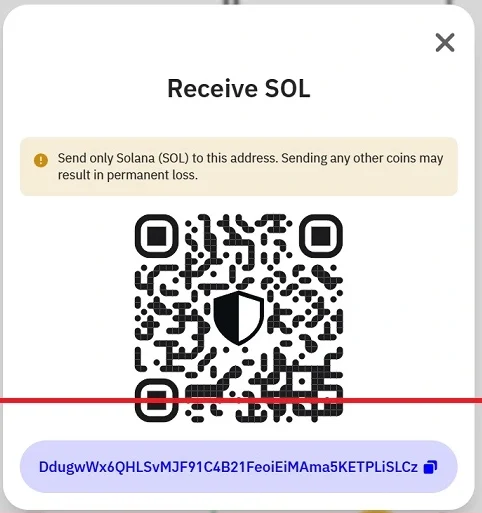Screen dimensions: 482x513
Task: Click the black half of the shield logo
Action: 227,315
